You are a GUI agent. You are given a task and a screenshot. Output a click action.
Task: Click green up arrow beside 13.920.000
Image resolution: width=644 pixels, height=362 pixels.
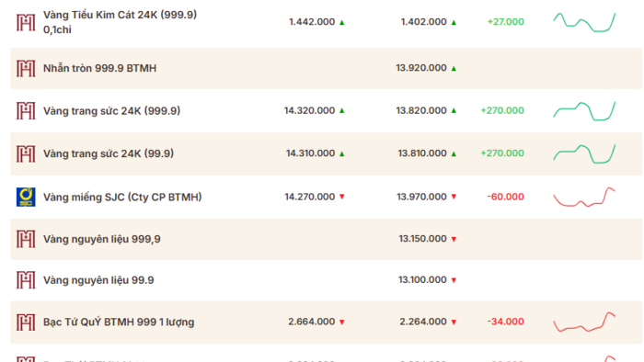pos(454,68)
